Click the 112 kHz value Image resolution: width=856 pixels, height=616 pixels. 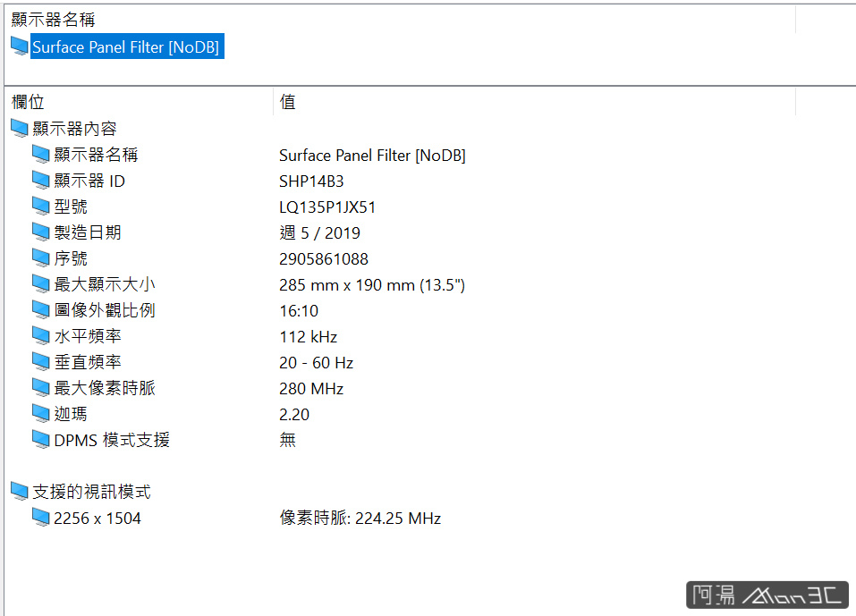309,337
